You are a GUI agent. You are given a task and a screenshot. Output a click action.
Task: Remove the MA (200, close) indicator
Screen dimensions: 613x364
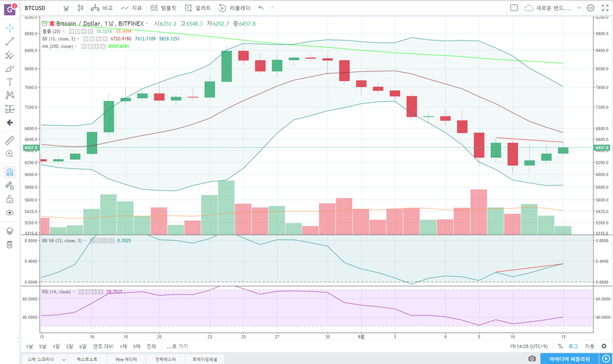[x=103, y=46]
